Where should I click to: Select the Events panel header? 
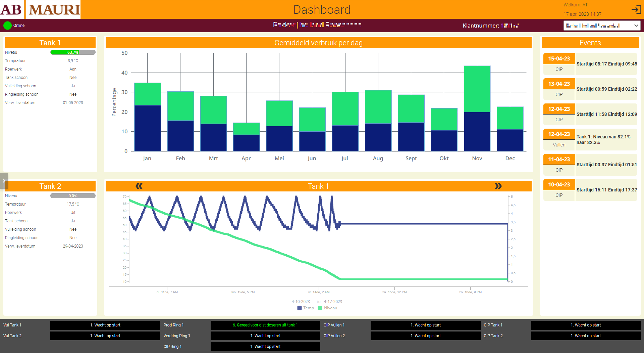click(x=590, y=43)
